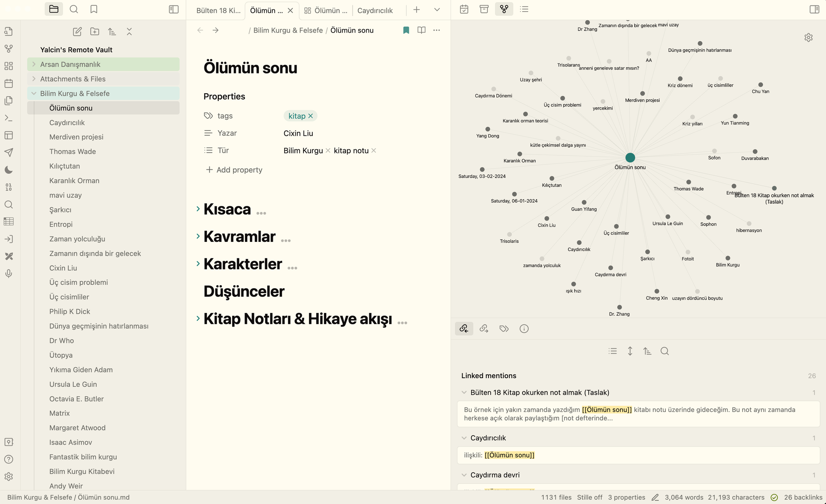Viewport: 826px width, 504px height.
Task: Expand the Arsan Danışmanlık folder
Action: 34,64
